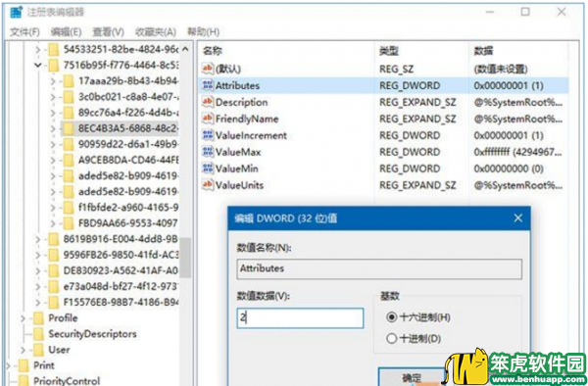Viewport: 588px width, 386px height.
Task: Click the tree pane vertical scrollbar thumb
Action: (185, 258)
